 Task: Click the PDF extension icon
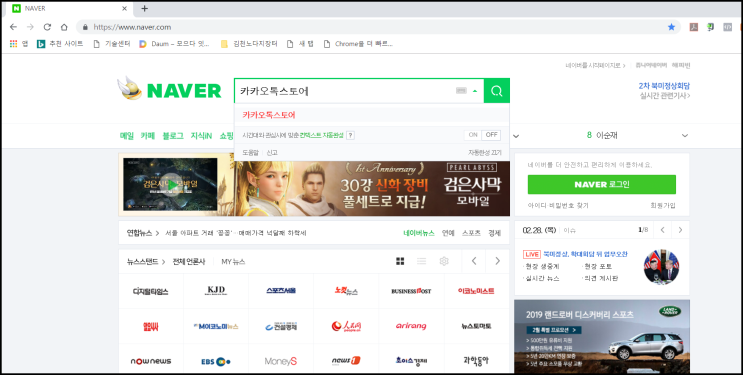point(693,27)
